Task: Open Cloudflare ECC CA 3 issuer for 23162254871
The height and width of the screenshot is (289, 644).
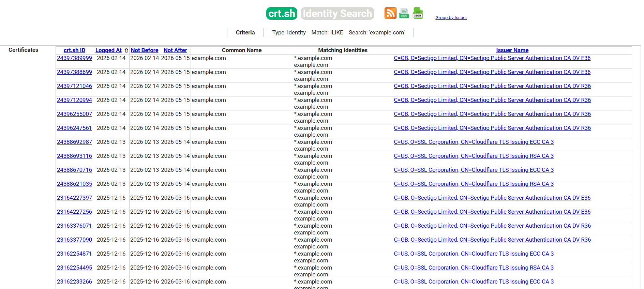Action: [474, 254]
